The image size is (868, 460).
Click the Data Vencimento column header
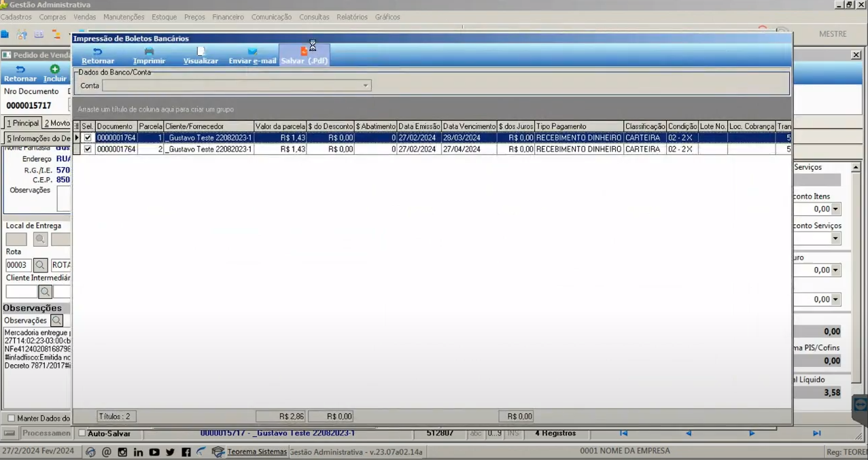[469, 126]
